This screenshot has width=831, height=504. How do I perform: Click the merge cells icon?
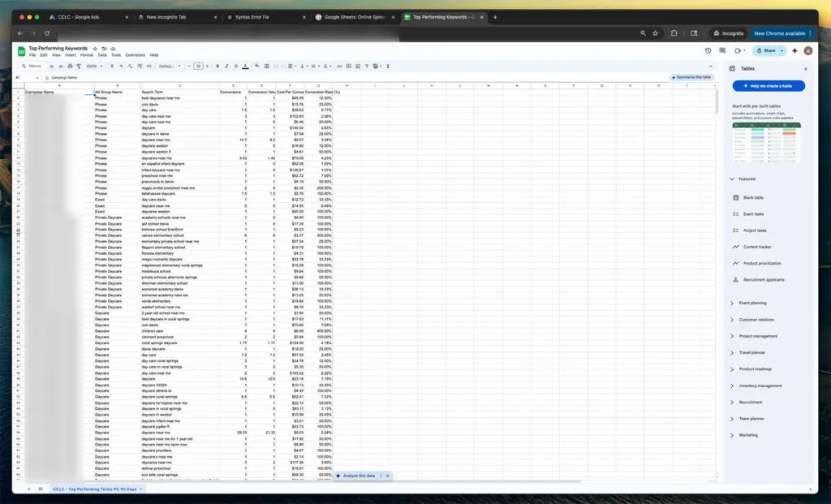click(278, 65)
